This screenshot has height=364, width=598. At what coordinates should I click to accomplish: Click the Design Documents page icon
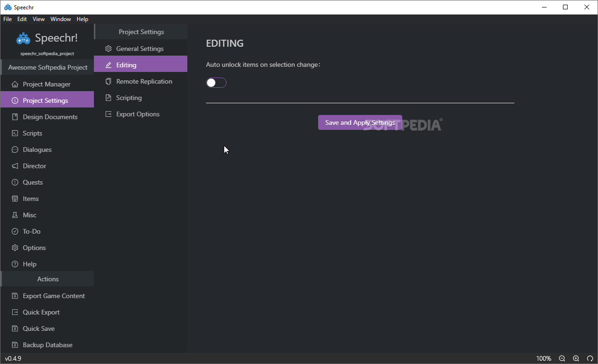[x=14, y=117]
